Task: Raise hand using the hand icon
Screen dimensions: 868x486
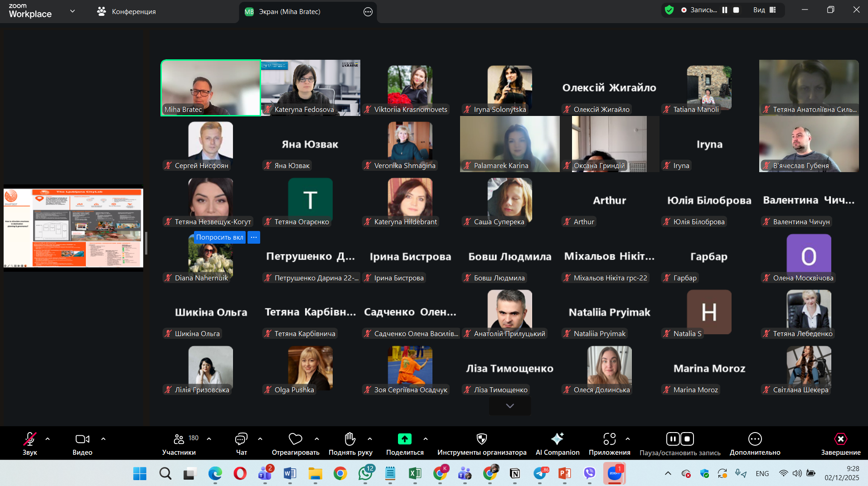Action: coord(350,439)
